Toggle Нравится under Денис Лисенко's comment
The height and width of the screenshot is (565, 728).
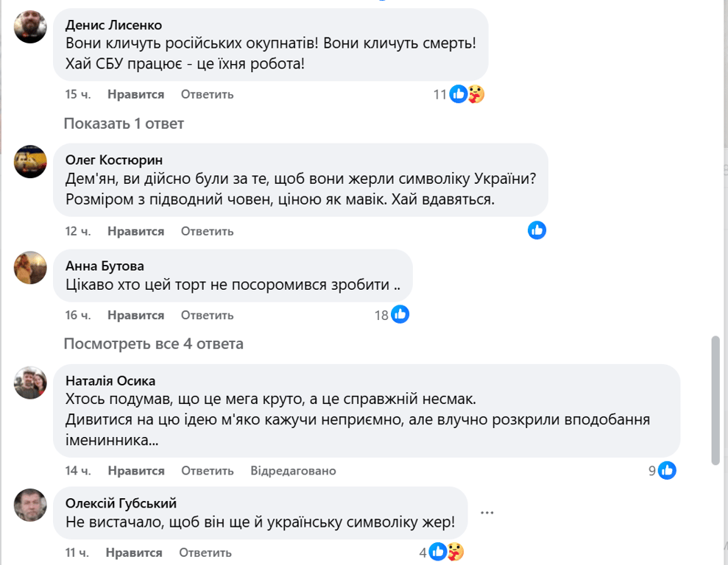coord(138,94)
